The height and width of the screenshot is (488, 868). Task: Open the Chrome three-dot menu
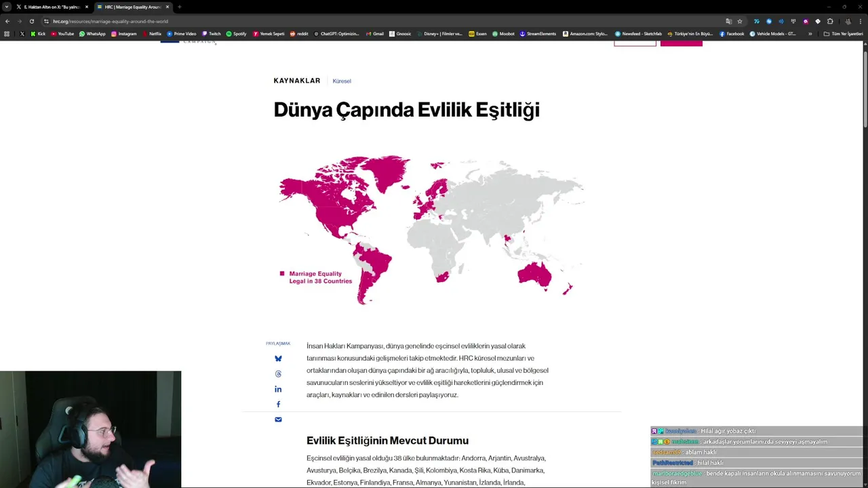[x=860, y=21]
